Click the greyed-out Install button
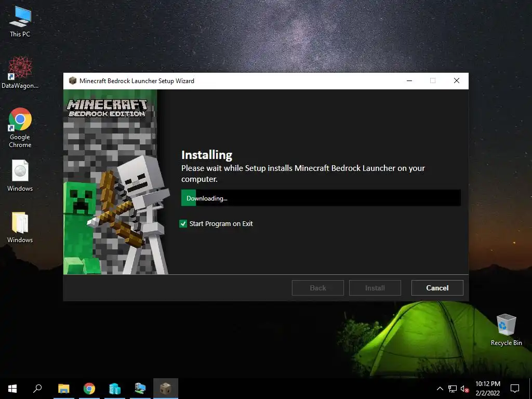The height and width of the screenshot is (399, 532). pyautogui.click(x=375, y=288)
